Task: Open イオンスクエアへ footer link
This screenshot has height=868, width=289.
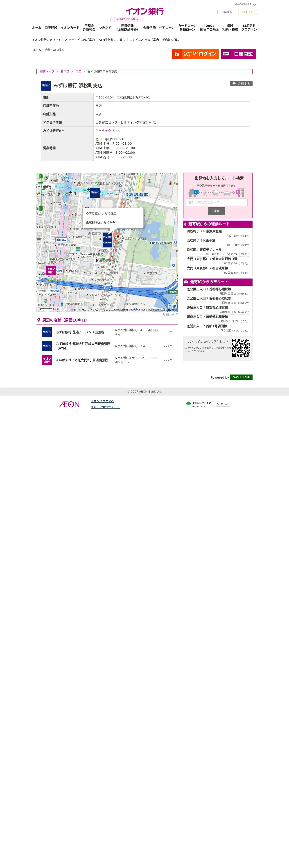Action: [x=102, y=401]
